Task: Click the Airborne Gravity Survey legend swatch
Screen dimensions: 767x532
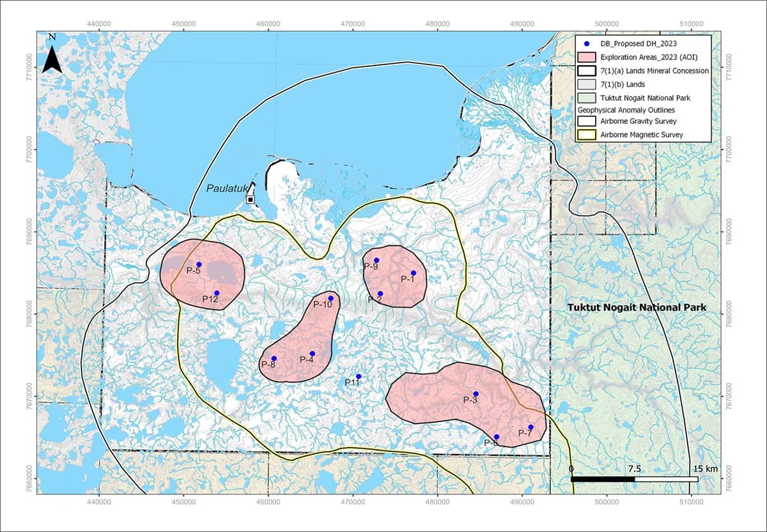Action: [x=586, y=121]
